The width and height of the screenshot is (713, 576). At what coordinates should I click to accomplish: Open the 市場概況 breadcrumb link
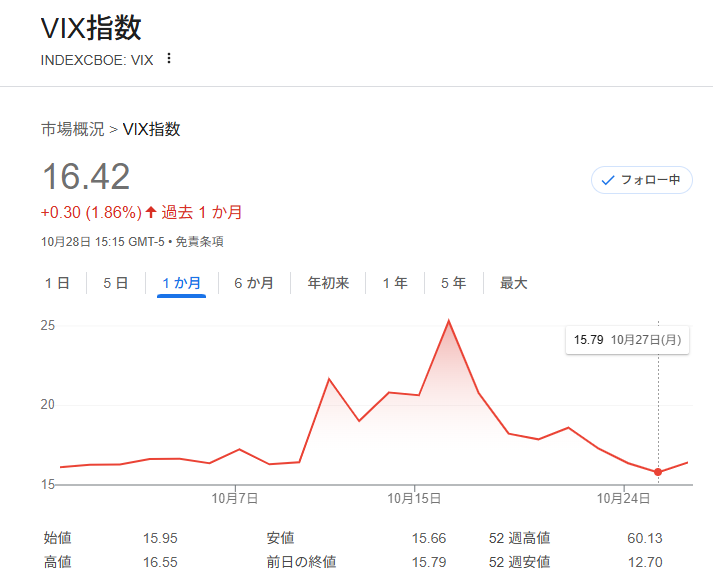(x=72, y=129)
